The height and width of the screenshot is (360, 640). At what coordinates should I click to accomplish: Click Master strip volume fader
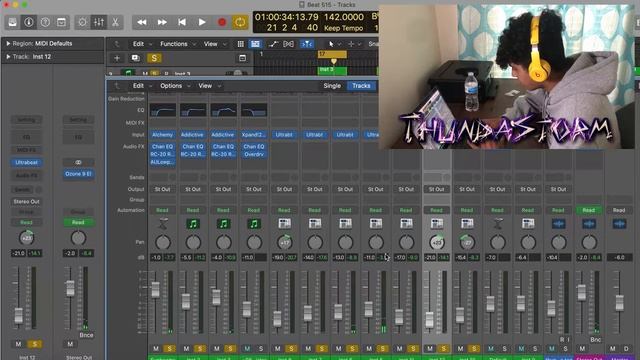pos(619,303)
